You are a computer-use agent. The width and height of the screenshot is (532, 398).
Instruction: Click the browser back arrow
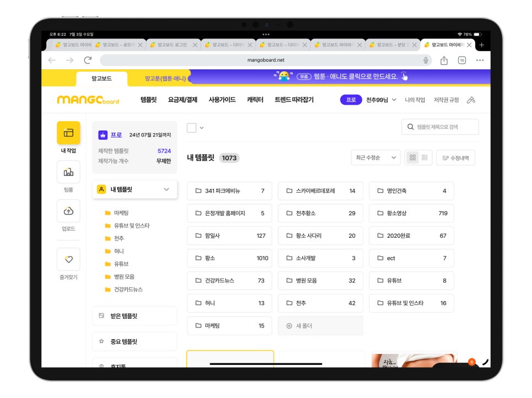(52, 60)
